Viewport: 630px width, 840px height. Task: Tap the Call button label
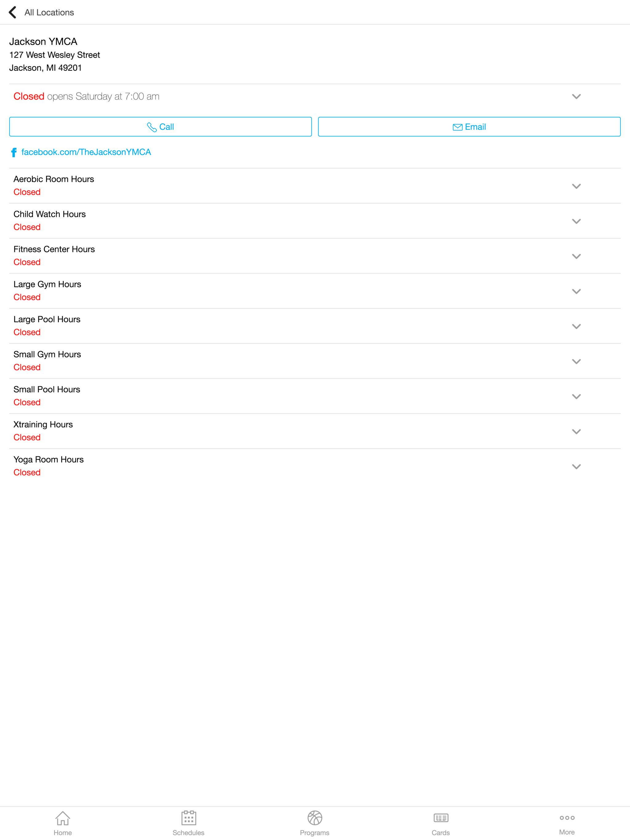coord(166,127)
